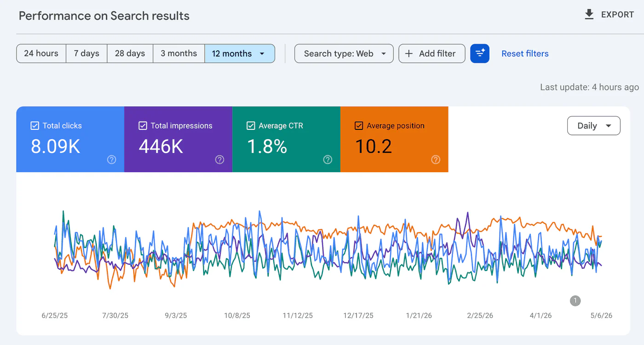Click the 11/12/25 axis date label
644x345 pixels.
click(298, 316)
